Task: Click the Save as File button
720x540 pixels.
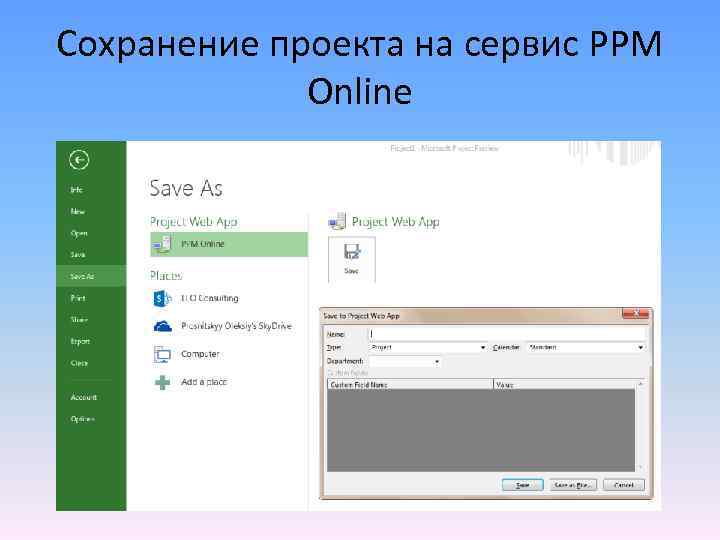Action: 573,485
